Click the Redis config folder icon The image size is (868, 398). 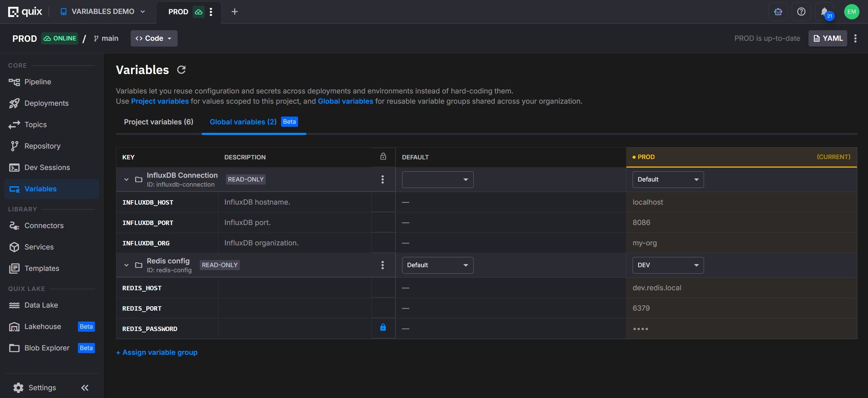tap(138, 265)
